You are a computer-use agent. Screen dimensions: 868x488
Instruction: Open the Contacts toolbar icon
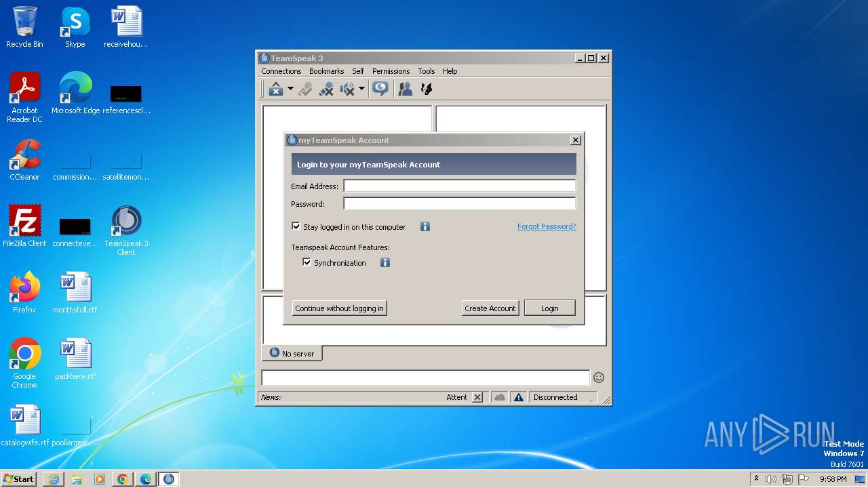406,89
